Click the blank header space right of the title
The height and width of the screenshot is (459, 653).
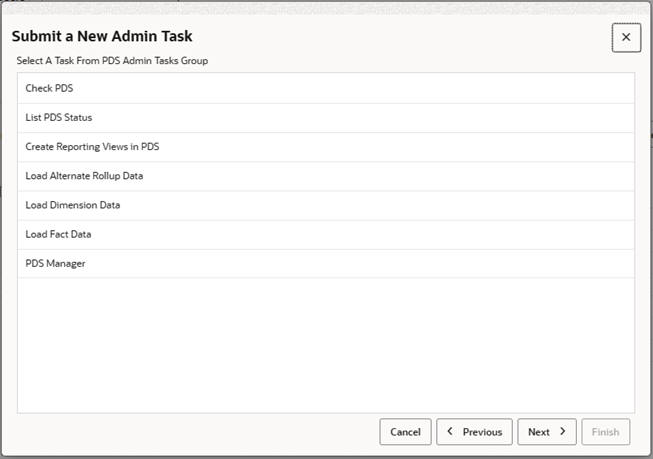click(400, 37)
